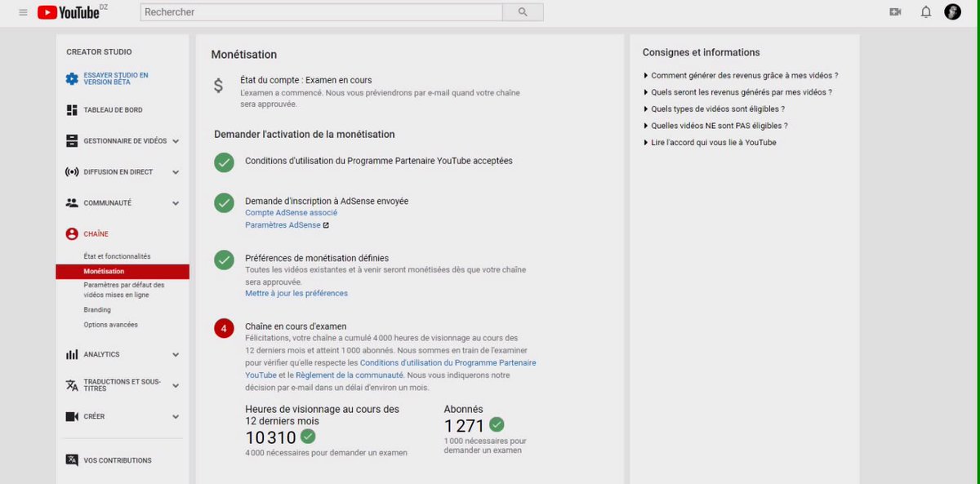
Task: Click the red step 4 circle
Action: pyautogui.click(x=224, y=328)
